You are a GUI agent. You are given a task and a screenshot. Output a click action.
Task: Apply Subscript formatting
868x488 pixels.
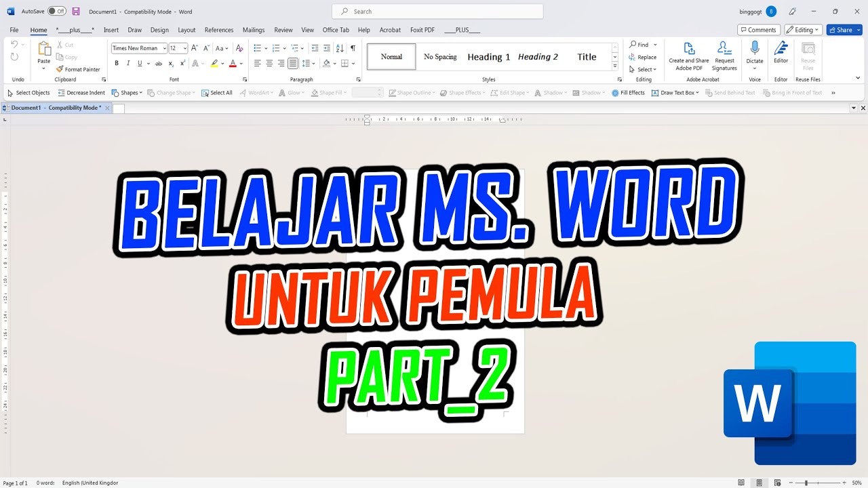click(x=171, y=63)
